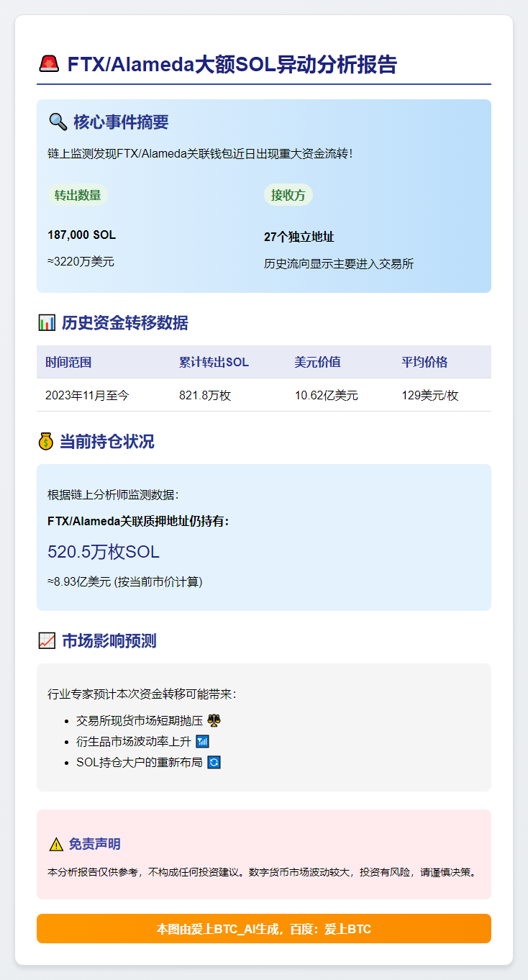This screenshot has width=528, height=980.
Task: Click the red siren emoji in the title
Action: coord(48,65)
